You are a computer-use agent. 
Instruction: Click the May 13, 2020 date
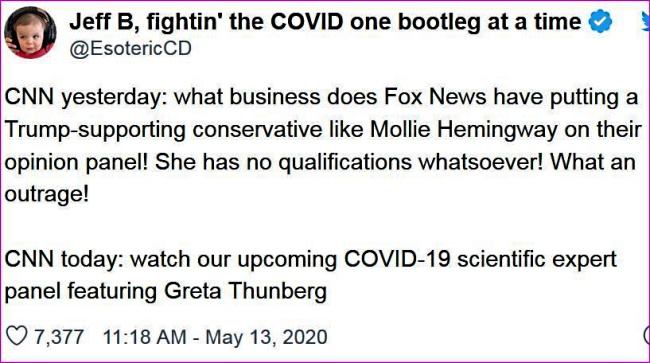pos(267,336)
